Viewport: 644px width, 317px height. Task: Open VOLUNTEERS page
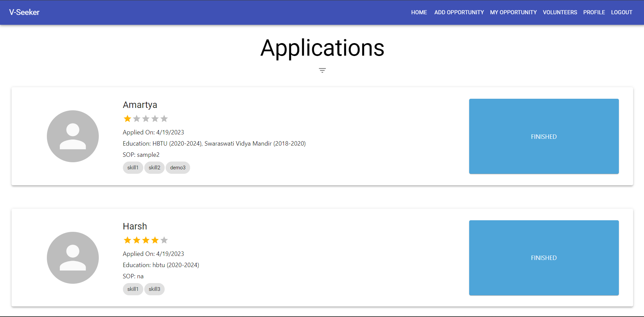(560, 12)
